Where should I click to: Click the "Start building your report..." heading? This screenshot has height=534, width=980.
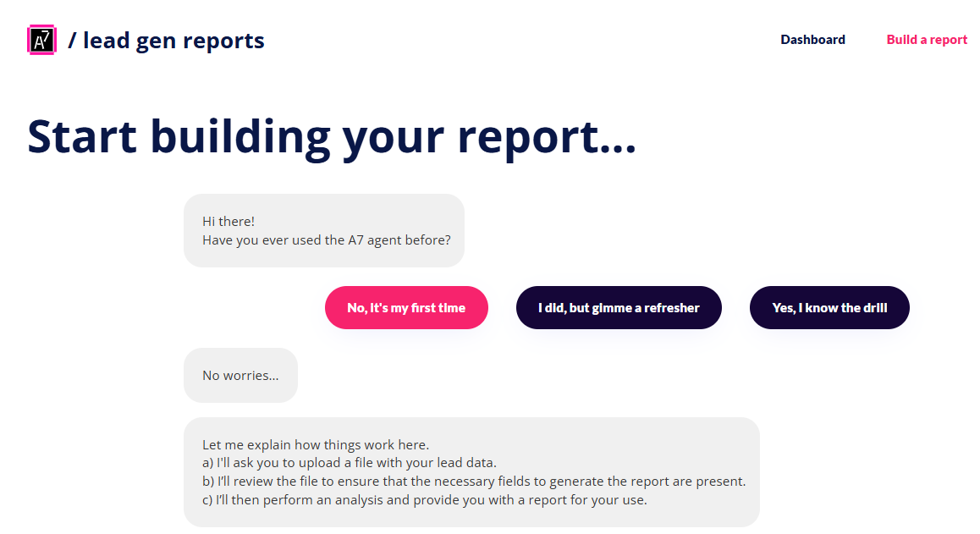pyautogui.click(x=332, y=136)
